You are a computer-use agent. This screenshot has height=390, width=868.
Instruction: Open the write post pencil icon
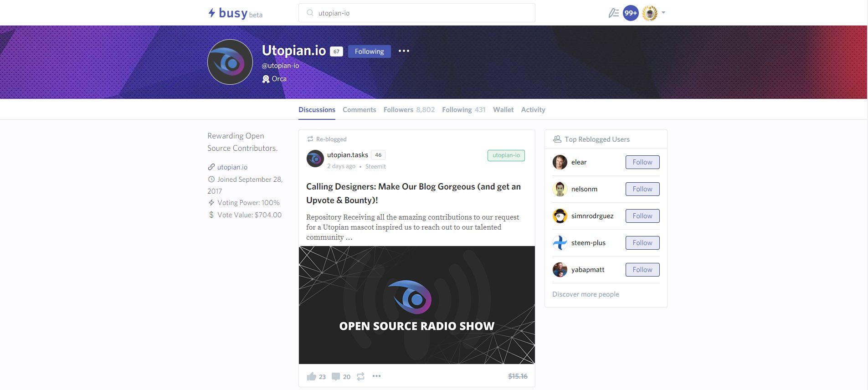tap(613, 13)
